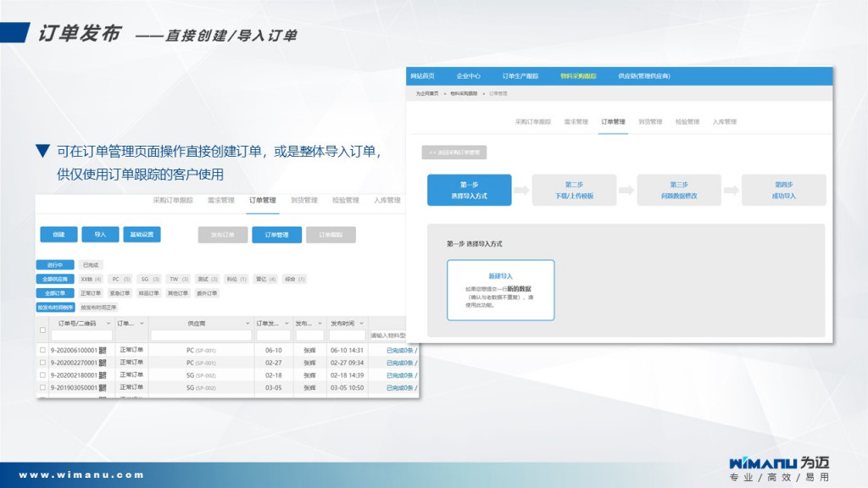The width and height of the screenshot is (868, 488).
Task: Check the box for order 9-202006100001
Action: (43, 350)
